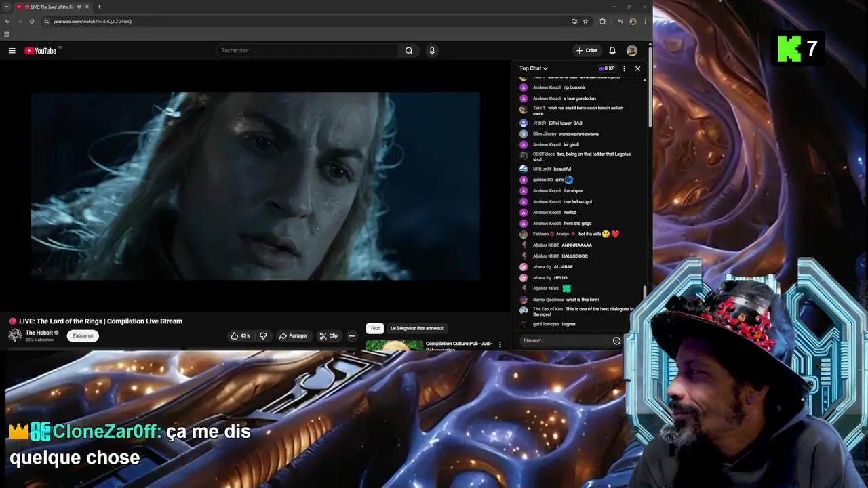Expand the Top Chat dropdown
The height and width of the screenshot is (488, 868).
534,68
